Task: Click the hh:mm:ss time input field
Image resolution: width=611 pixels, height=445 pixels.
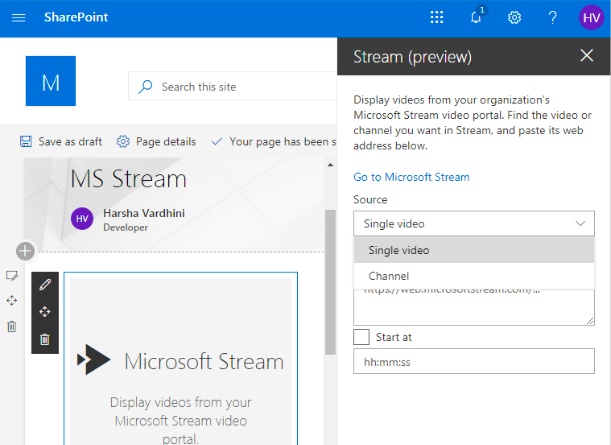Action: [x=474, y=362]
